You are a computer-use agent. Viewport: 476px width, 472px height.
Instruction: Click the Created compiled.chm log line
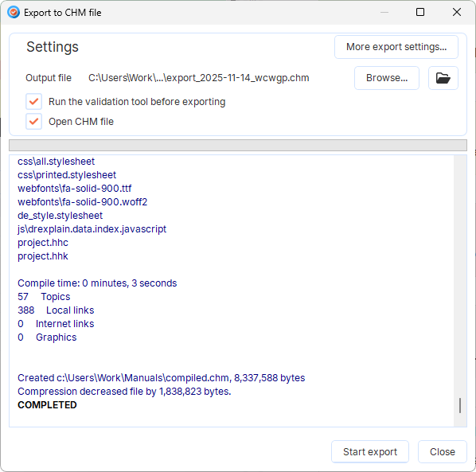point(162,378)
